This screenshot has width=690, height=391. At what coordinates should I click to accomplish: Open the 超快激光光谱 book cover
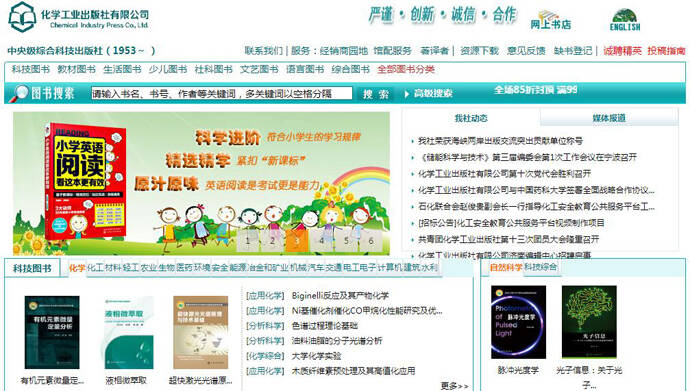[201, 333]
